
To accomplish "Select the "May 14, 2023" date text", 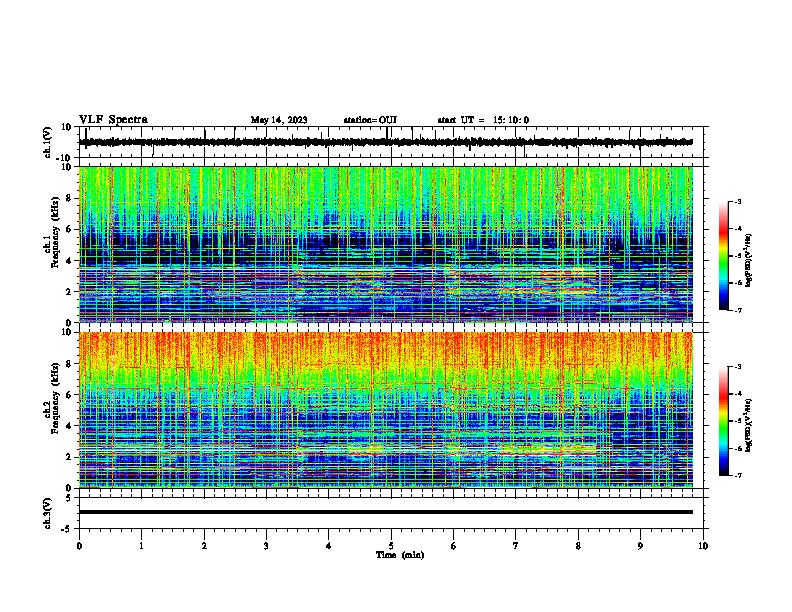I will pyautogui.click(x=279, y=120).
